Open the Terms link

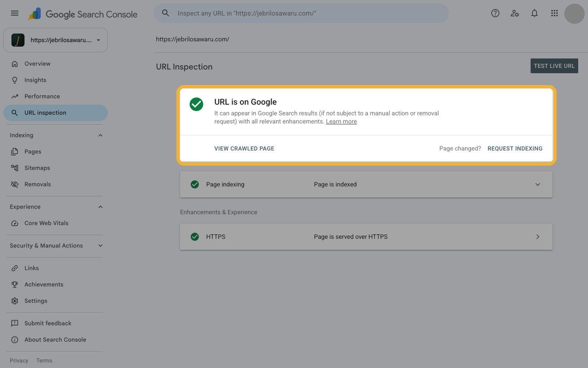(x=44, y=361)
